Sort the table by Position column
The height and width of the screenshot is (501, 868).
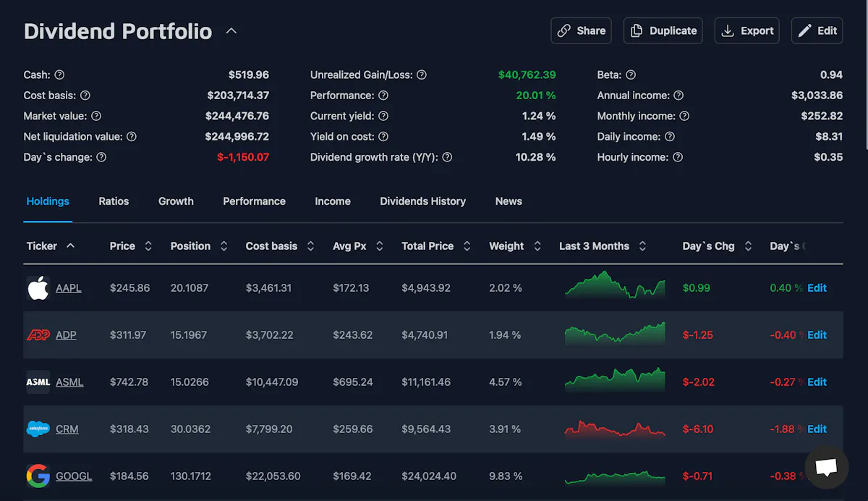199,246
